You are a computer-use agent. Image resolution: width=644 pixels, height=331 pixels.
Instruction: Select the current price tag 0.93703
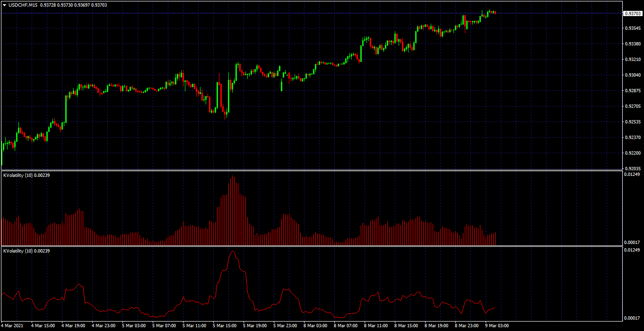tap(632, 14)
